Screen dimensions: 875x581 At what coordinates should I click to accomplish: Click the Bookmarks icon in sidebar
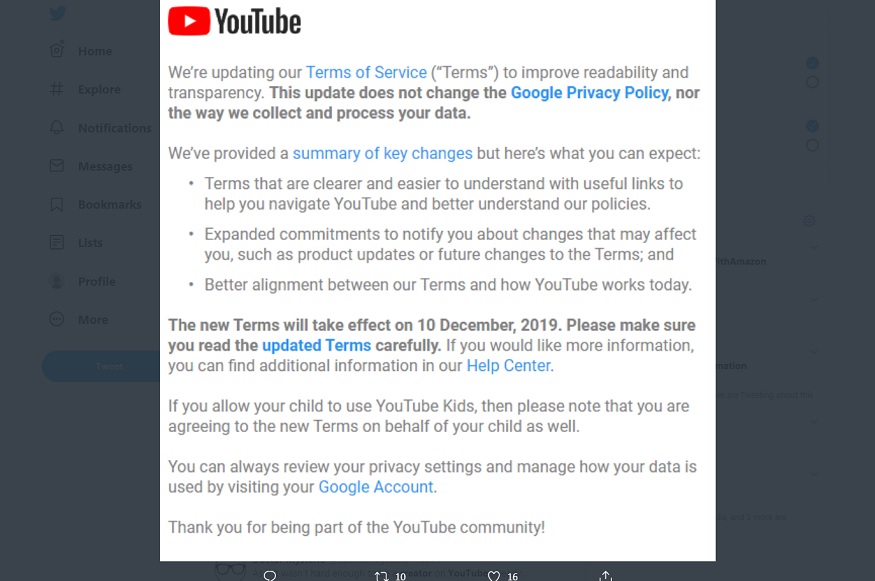click(x=57, y=205)
